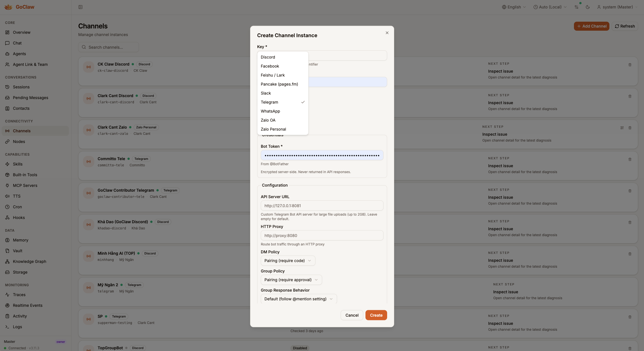The image size is (644, 351).
Task: Choose Facebook from the type list
Action: [x=283, y=66]
